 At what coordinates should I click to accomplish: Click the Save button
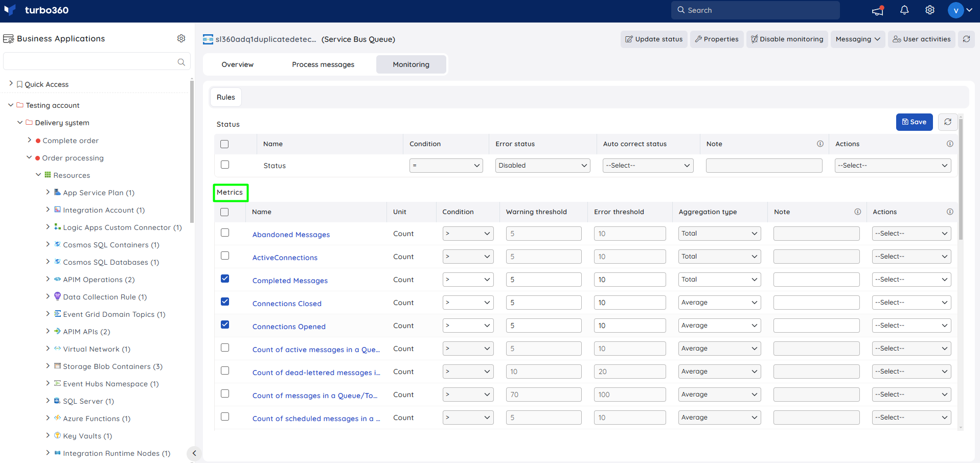tap(914, 122)
